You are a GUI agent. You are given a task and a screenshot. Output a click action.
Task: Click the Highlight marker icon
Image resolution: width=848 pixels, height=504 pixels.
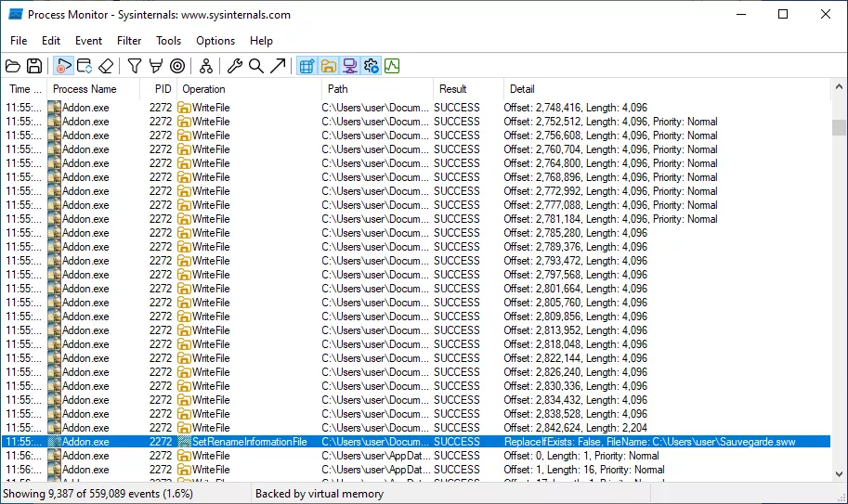pyautogui.click(x=156, y=66)
